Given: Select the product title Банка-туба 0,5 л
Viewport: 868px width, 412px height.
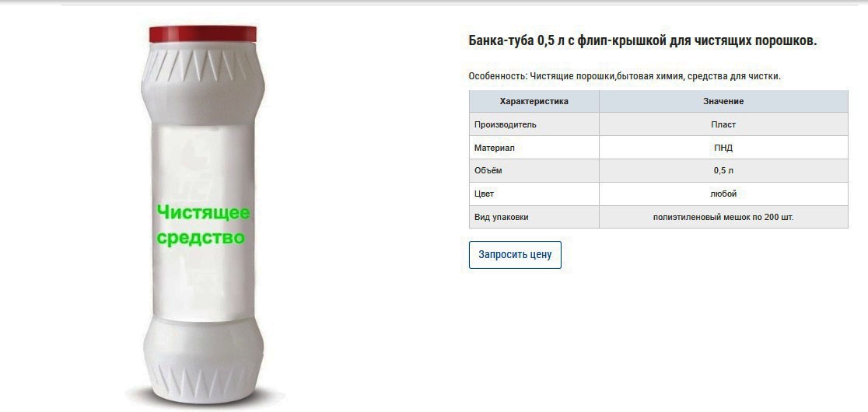Looking at the screenshot, I should tap(642, 41).
